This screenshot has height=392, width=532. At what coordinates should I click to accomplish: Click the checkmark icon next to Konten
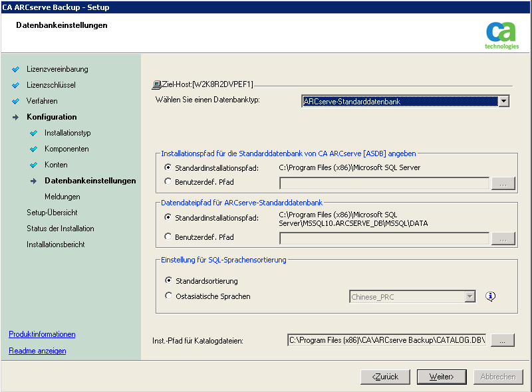tap(34, 165)
